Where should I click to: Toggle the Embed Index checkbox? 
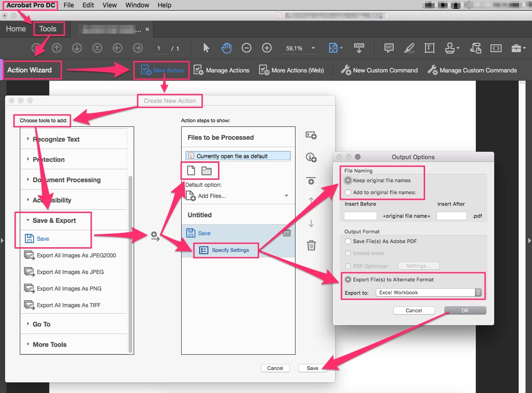[348, 253]
